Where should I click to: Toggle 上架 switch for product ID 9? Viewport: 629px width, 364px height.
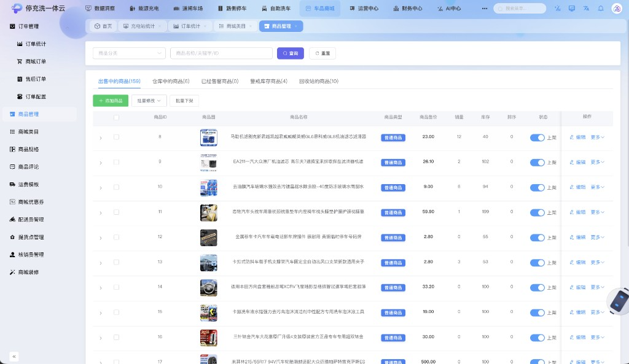537,162
